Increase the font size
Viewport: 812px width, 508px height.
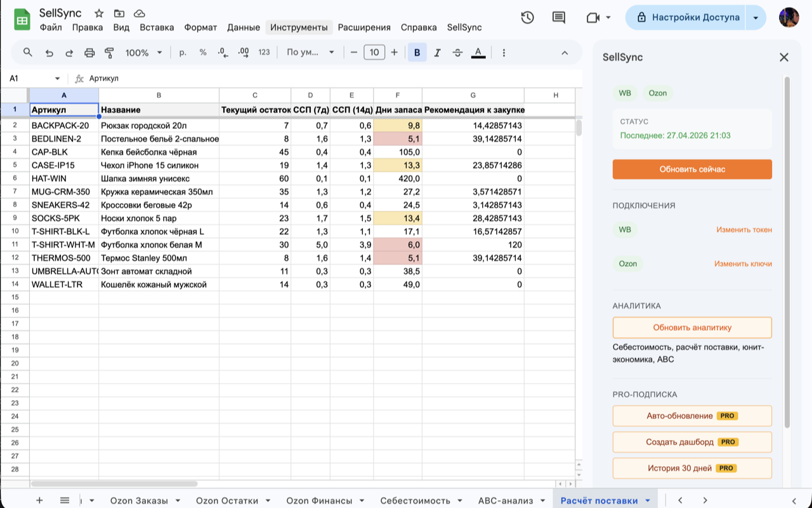[395, 53]
